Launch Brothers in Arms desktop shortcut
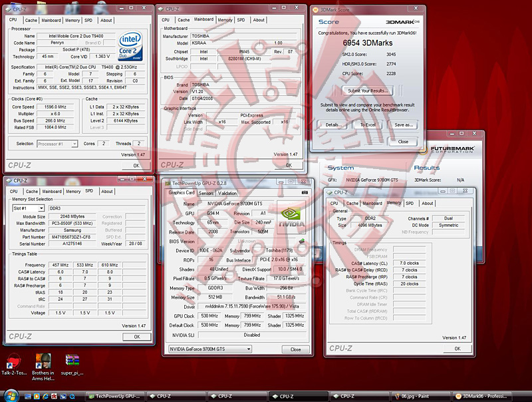 [x=43, y=367]
